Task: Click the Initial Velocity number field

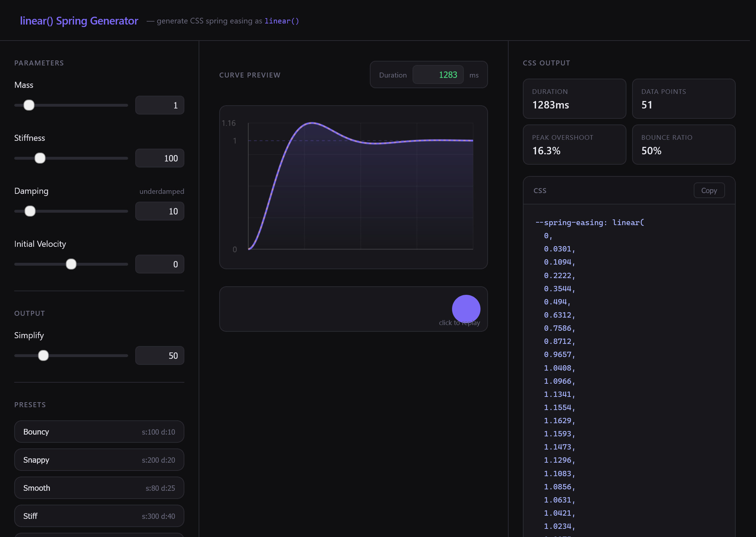Action: pos(159,264)
